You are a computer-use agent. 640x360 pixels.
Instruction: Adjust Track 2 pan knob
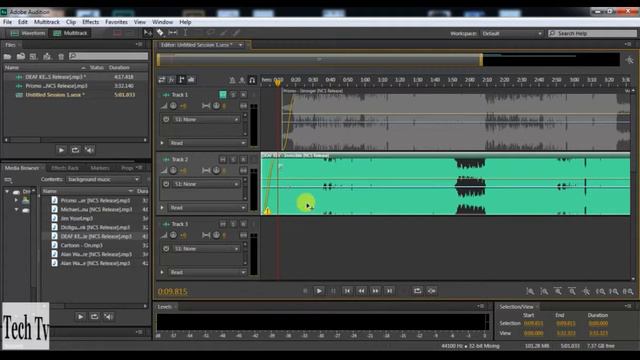click(x=216, y=171)
